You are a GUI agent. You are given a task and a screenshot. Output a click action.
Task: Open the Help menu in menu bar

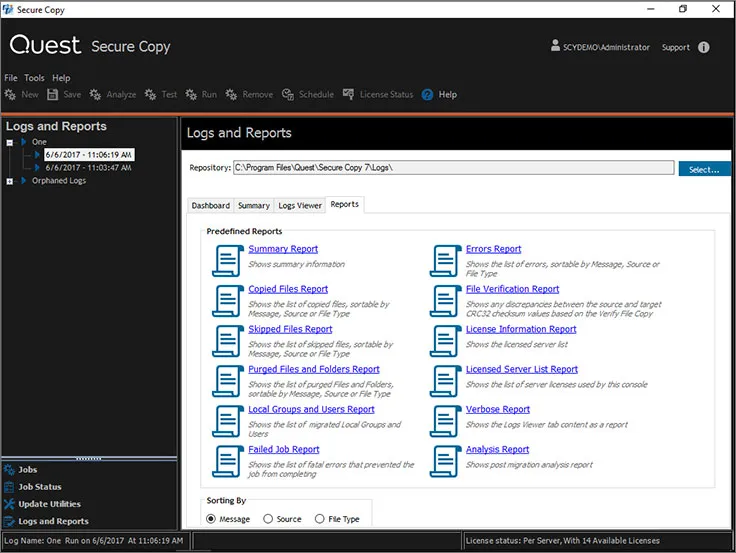[61, 78]
